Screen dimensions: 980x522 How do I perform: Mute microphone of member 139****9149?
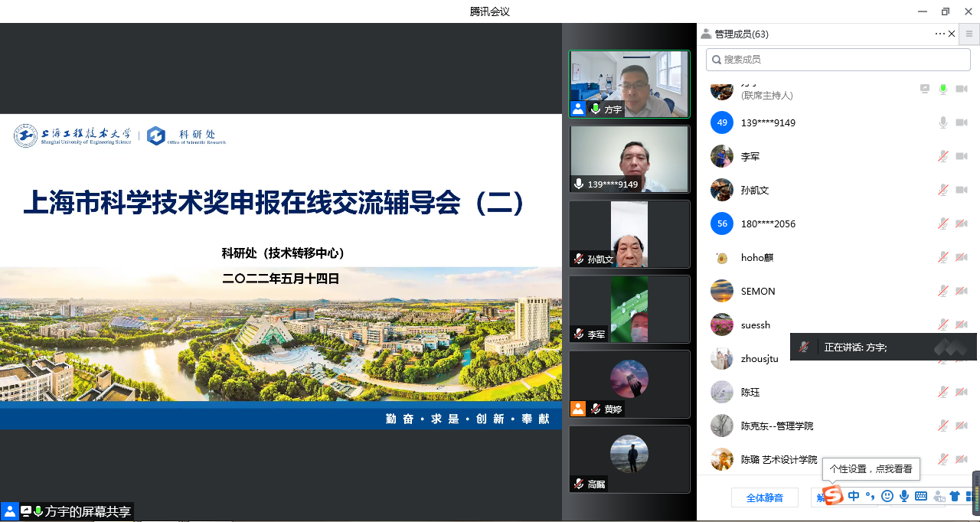(943, 122)
